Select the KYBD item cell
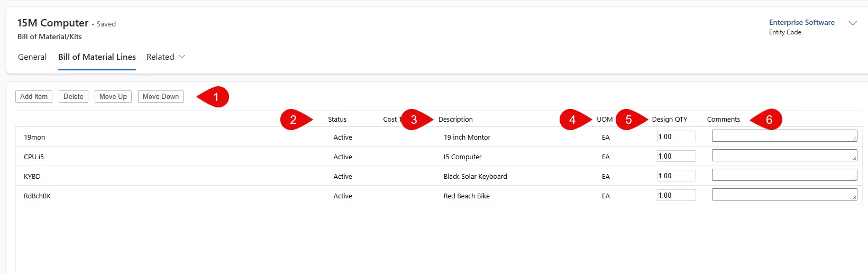The image size is (868, 274). pyautogui.click(x=32, y=176)
